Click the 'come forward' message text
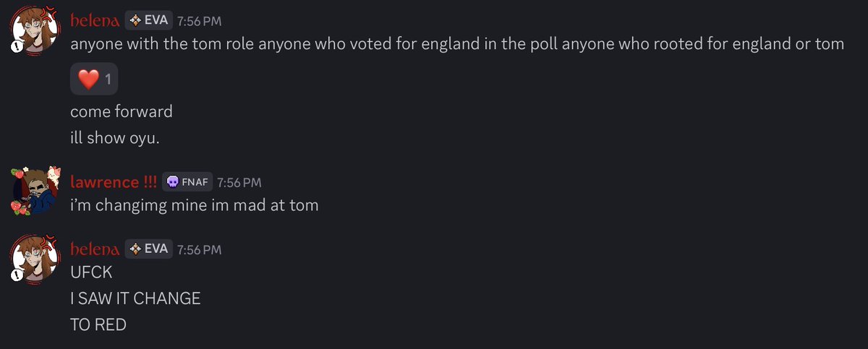868x349 pixels. point(122,112)
